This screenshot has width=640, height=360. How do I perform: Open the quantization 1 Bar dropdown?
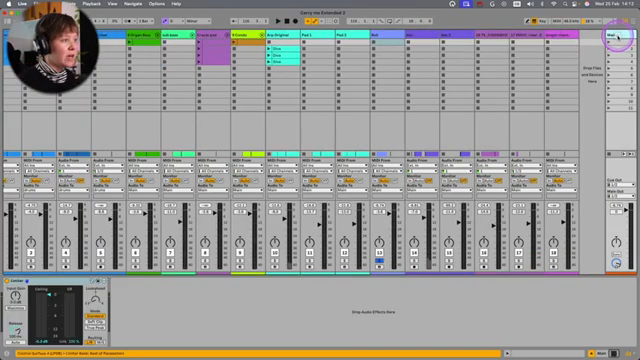[146, 21]
